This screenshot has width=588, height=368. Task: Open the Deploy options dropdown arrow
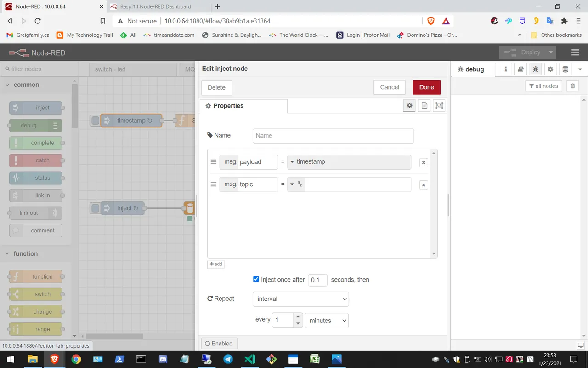551,52
